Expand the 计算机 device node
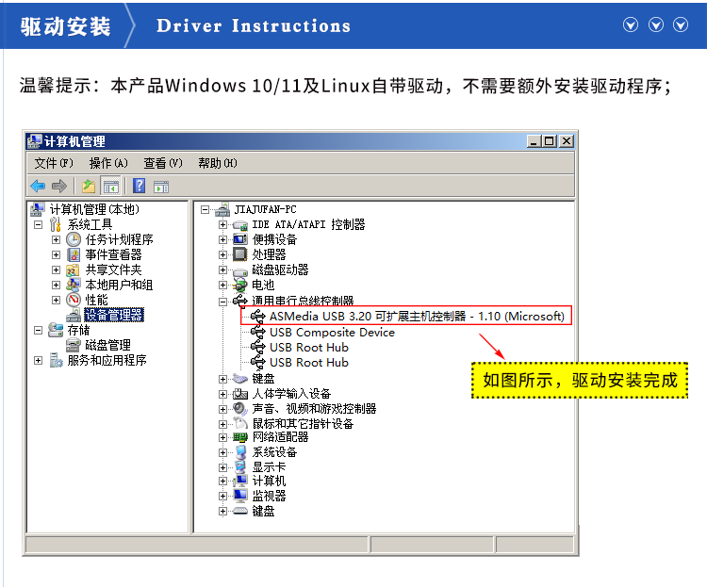The image size is (707, 588). [x=222, y=482]
